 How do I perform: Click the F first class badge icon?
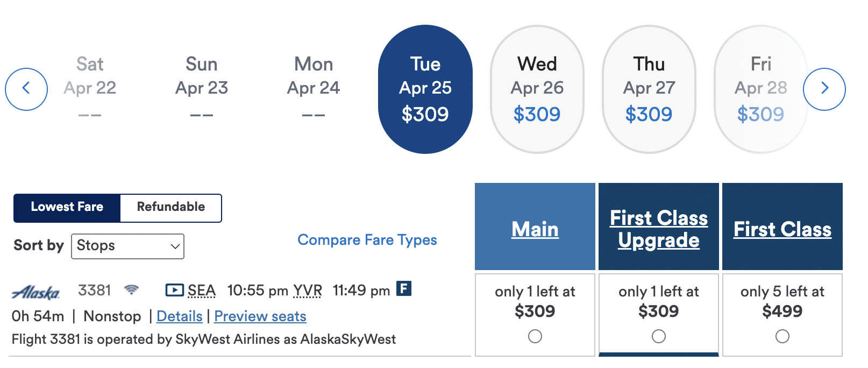404,289
